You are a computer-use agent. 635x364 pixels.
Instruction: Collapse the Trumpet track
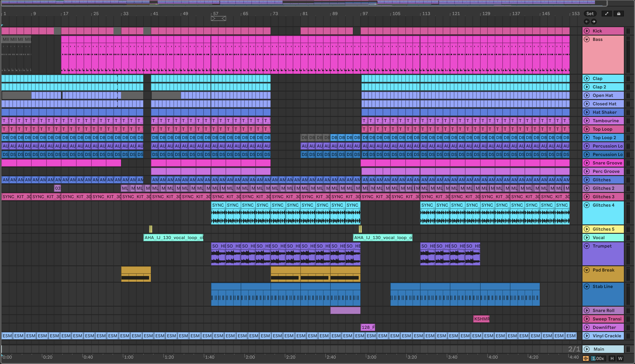tap(587, 246)
